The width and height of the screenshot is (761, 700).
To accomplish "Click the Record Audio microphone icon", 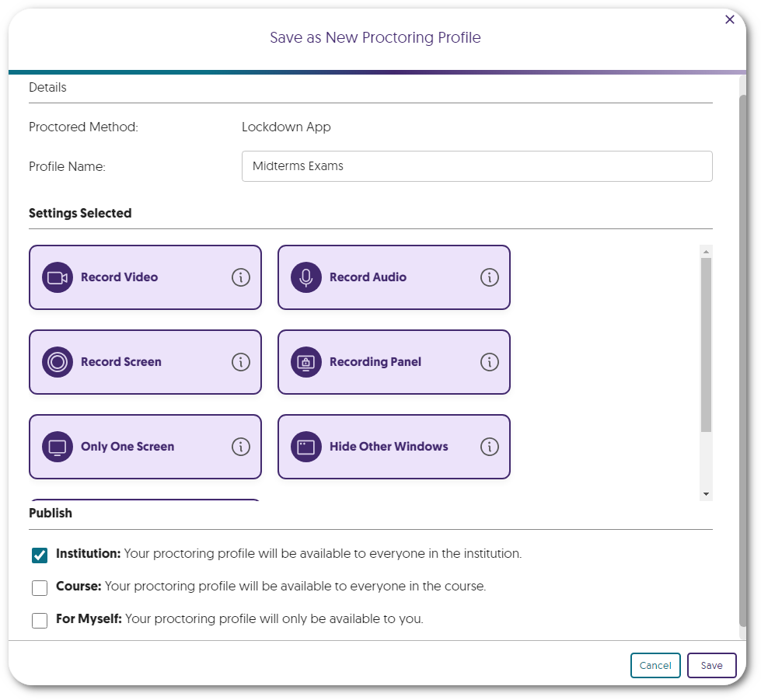I will [x=306, y=277].
